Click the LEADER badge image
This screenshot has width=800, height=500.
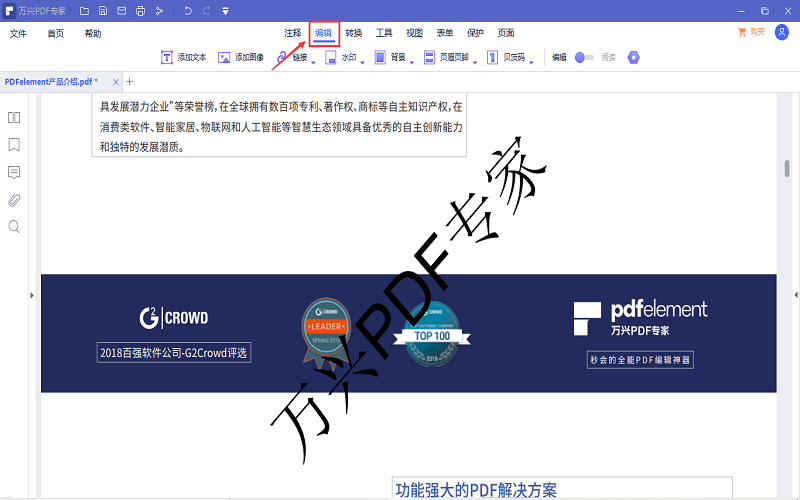coord(327,332)
